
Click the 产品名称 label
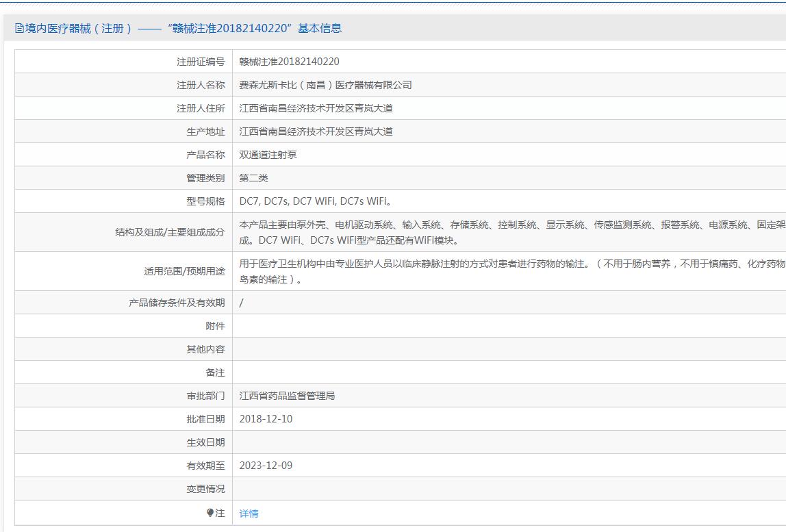[x=205, y=155]
